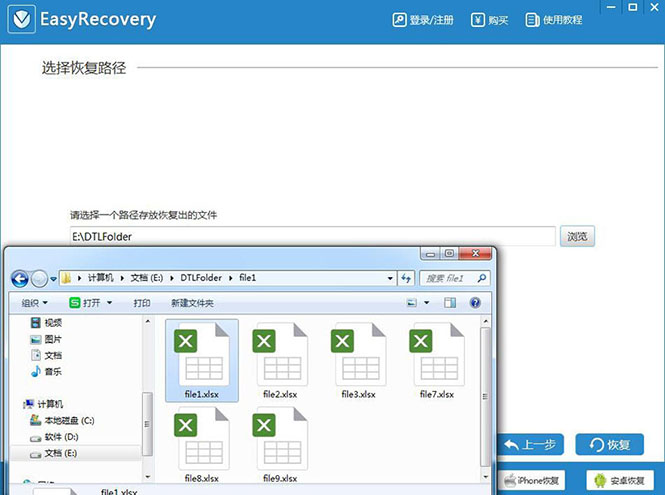Open the 组织 dropdown menu
This screenshot has width=665, height=495.
34,303
